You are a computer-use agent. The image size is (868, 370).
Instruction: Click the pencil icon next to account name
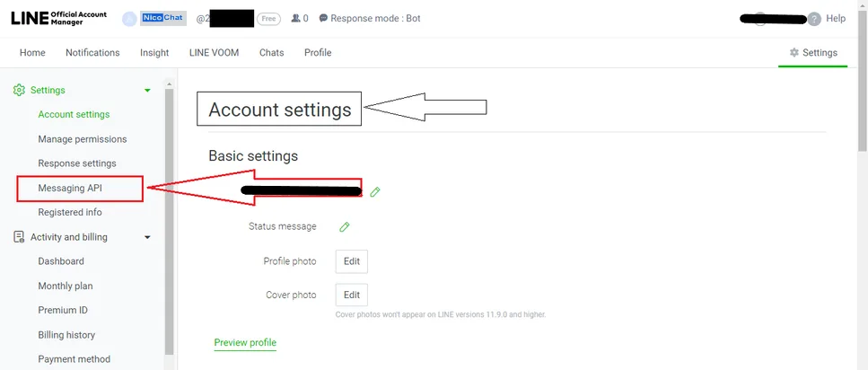click(375, 191)
